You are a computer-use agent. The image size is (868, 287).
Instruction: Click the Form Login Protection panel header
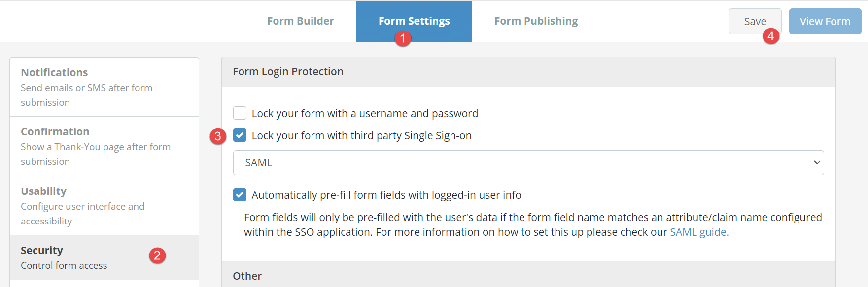[528, 72]
